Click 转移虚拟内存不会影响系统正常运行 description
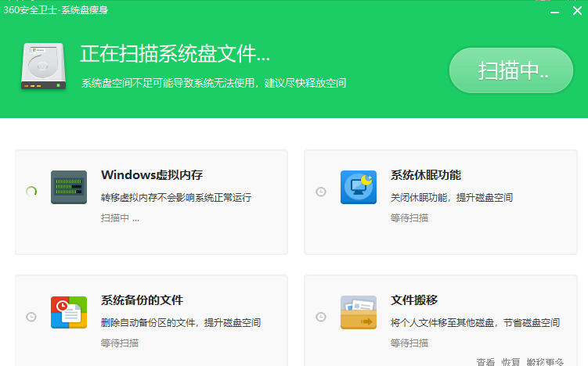The height and width of the screenshot is (366, 588). tap(176, 197)
